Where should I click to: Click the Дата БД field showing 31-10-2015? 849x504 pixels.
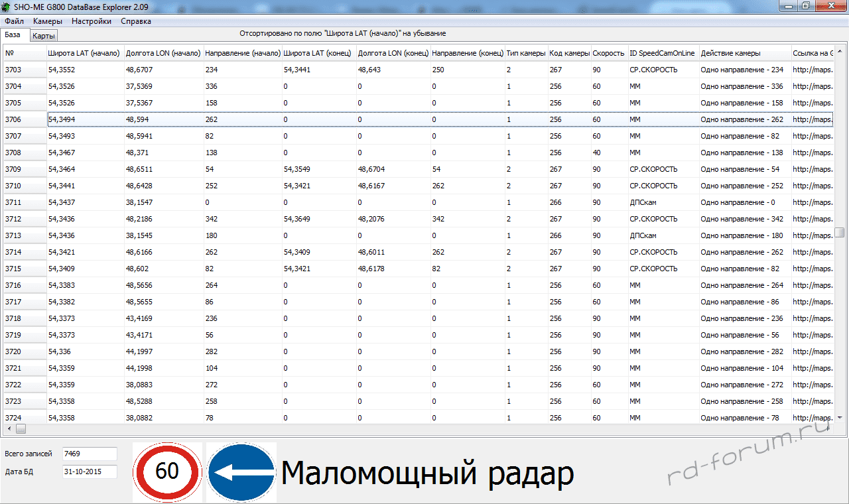(x=89, y=472)
